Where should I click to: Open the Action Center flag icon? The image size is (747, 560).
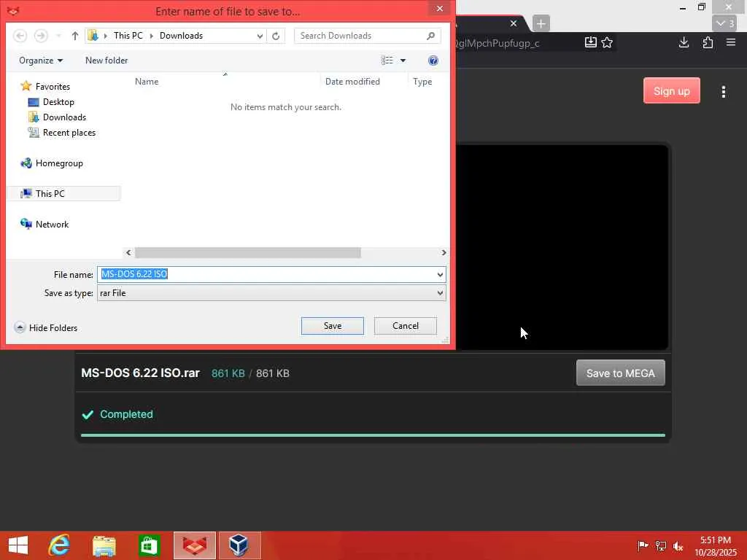643,545
